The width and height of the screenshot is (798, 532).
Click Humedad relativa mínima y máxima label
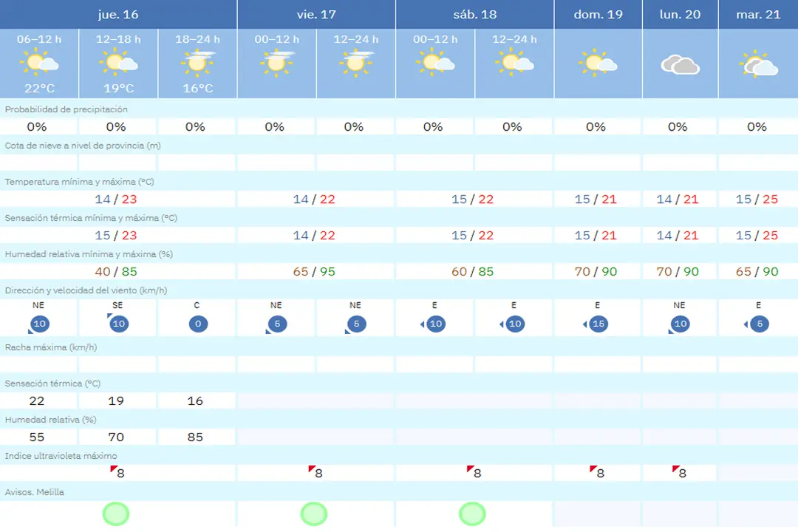click(x=89, y=254)
